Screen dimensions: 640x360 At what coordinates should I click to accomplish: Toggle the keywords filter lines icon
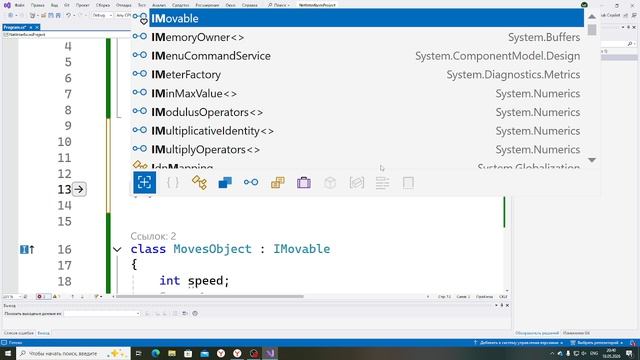382,182
